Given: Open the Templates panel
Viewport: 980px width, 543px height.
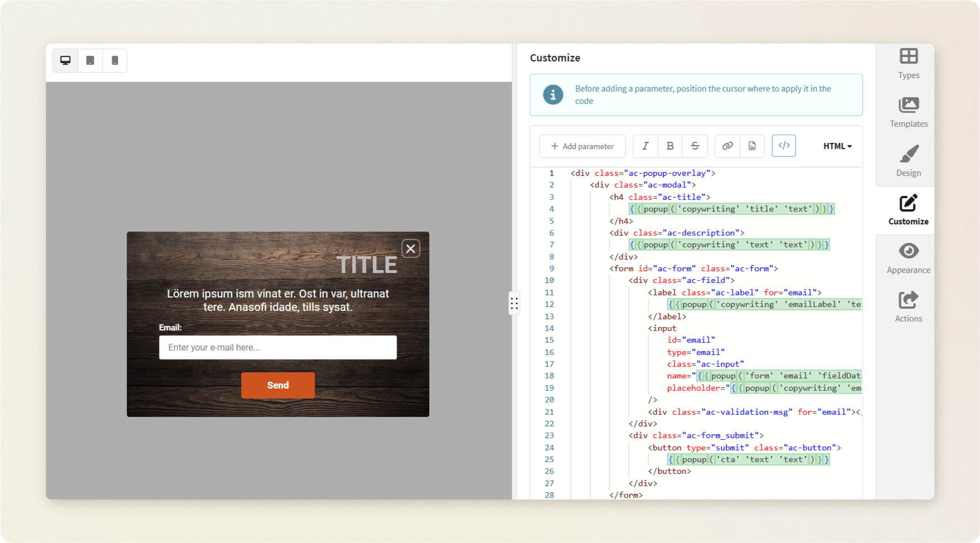Looking at the screenshot, I should 908,112.
